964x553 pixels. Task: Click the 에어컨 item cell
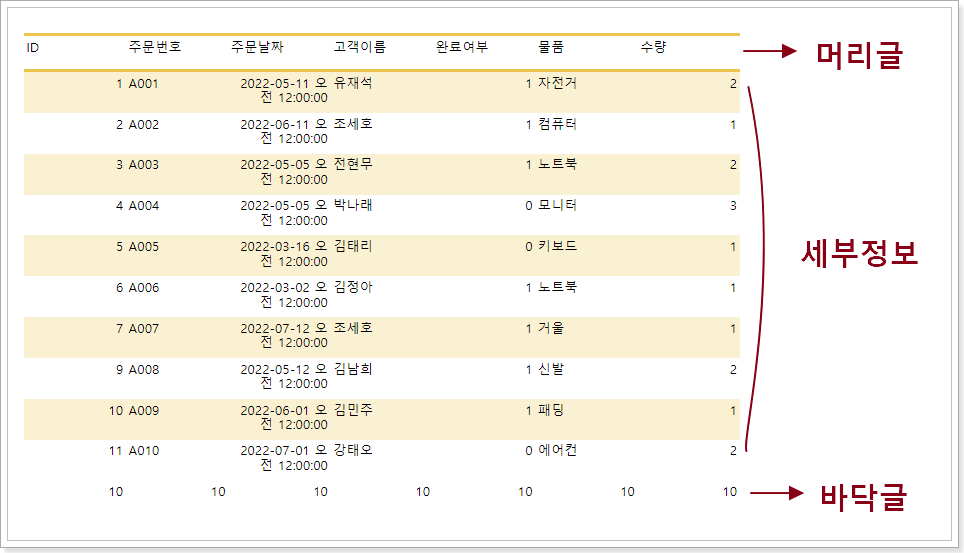click(557, 451)
